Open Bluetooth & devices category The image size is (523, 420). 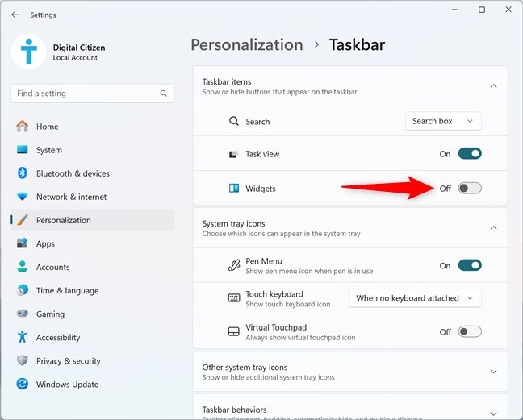coord(92,173)
